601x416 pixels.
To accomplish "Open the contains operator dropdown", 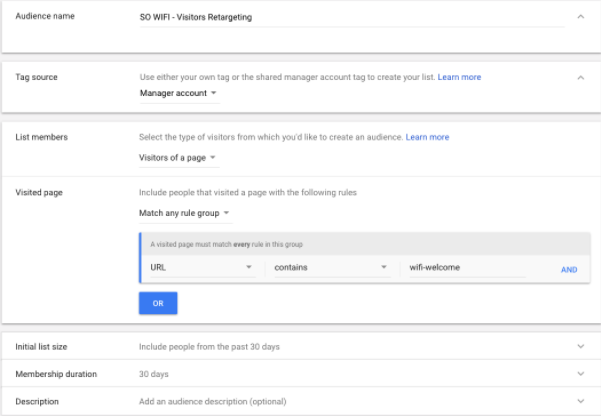I will (332, 268).
